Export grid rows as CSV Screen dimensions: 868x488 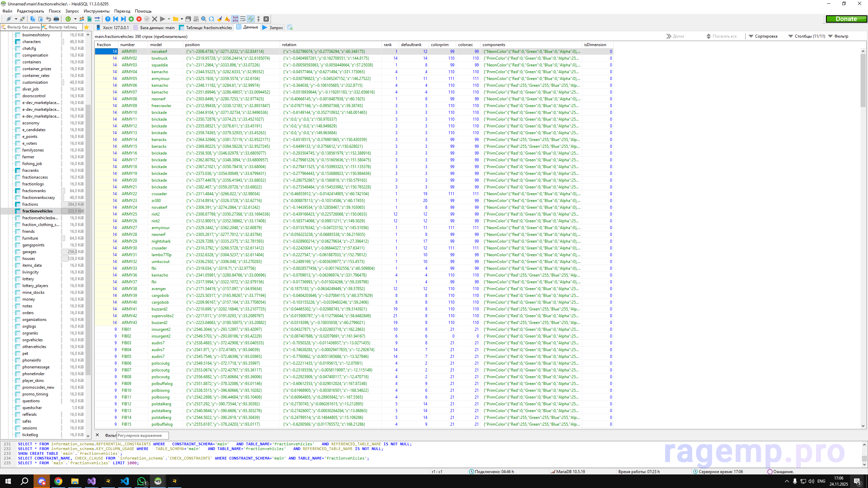click(90, 19)
